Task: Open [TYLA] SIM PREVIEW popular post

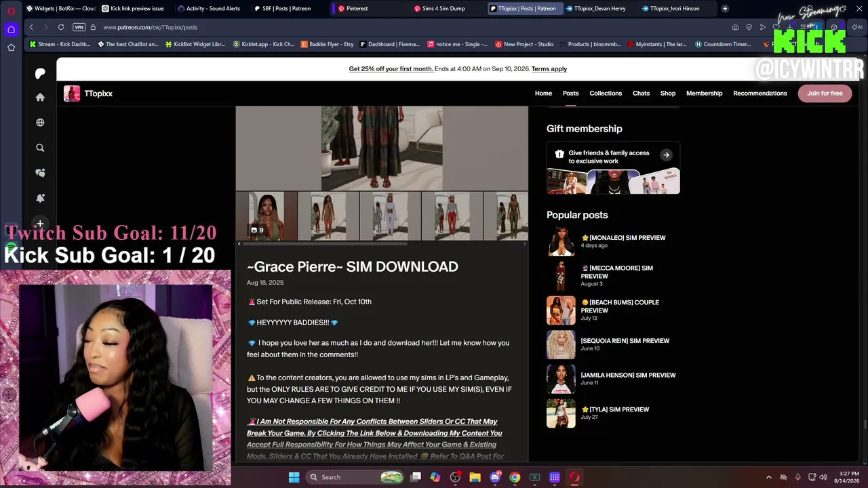Action: click(615, 409)
